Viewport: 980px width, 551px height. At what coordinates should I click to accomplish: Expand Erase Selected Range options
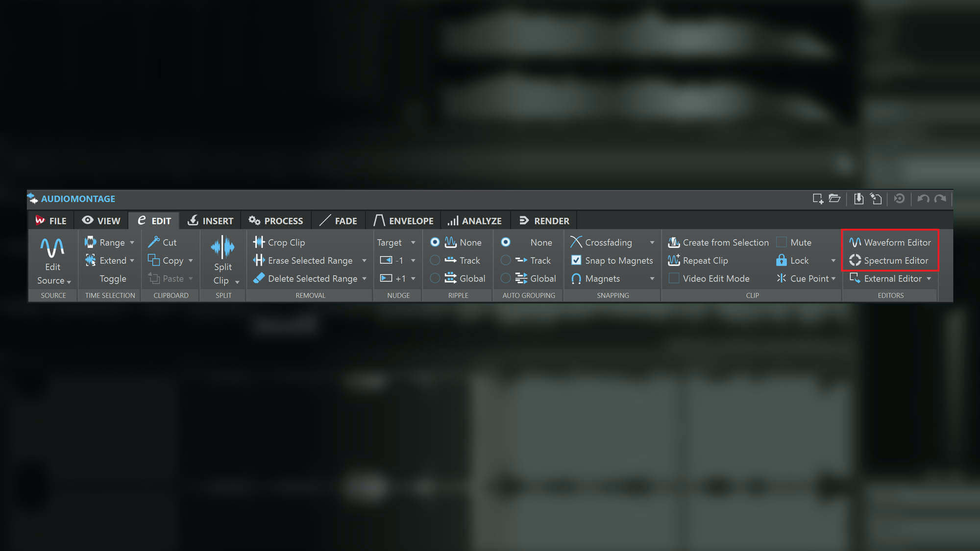coord(364,261)
